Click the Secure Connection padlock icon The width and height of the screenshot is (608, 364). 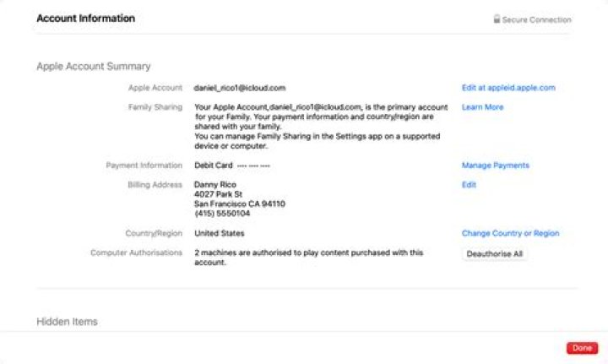(497, 19)
